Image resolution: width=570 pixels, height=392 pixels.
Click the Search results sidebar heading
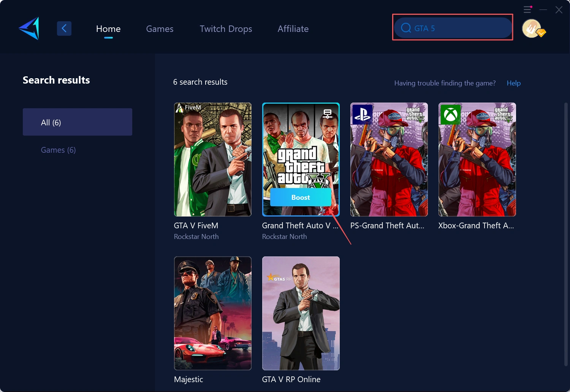coord(56,80)
